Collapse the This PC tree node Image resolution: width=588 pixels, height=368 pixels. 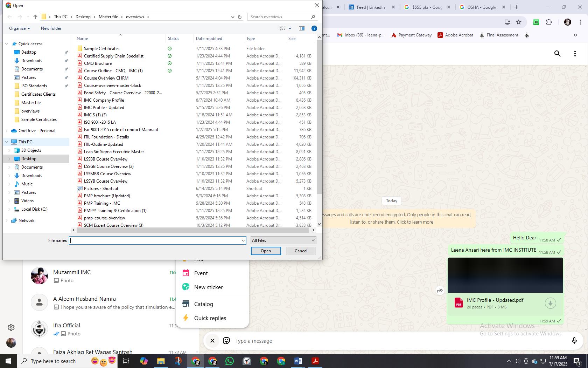[x=6, y=142]
